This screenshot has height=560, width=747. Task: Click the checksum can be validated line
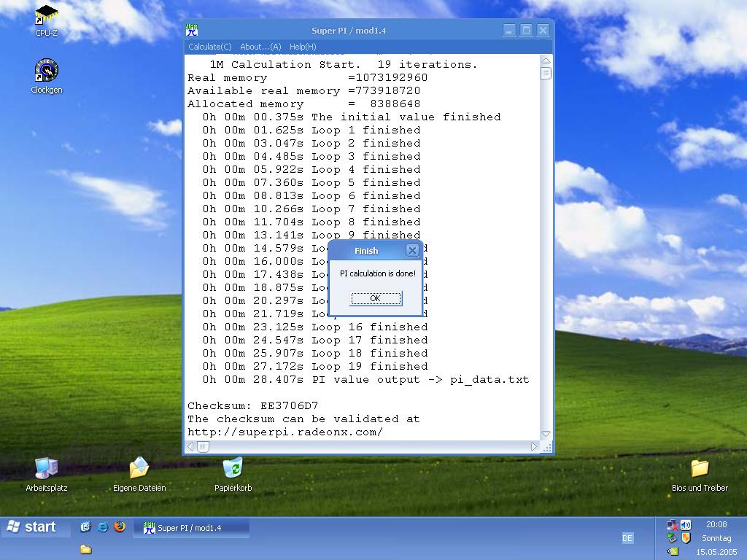coord(303,419)
